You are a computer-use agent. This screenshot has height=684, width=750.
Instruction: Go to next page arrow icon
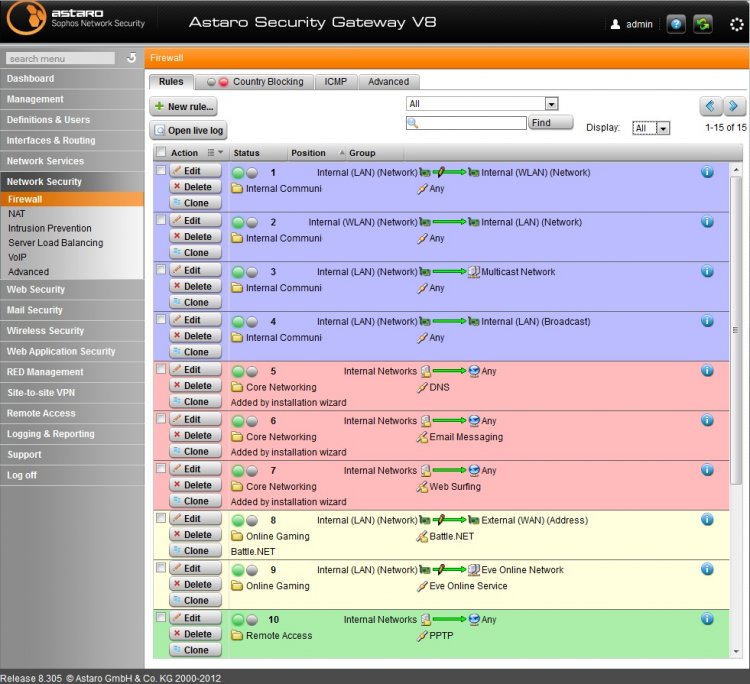(735, 106)
